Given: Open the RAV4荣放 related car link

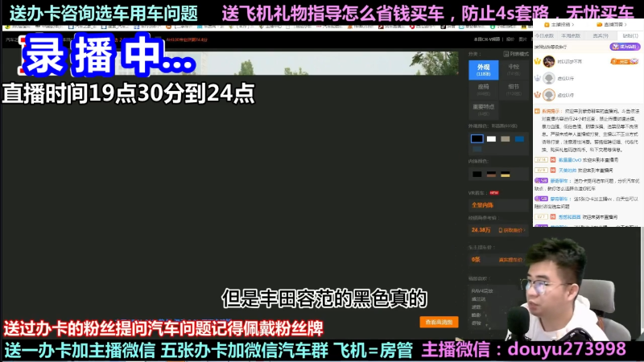Looking at the screenshot, I should (482, 291).
